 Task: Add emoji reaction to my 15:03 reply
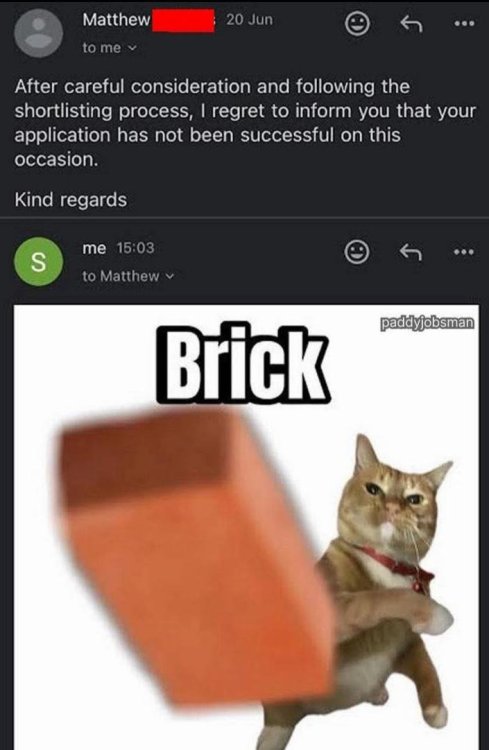point(357,252)
